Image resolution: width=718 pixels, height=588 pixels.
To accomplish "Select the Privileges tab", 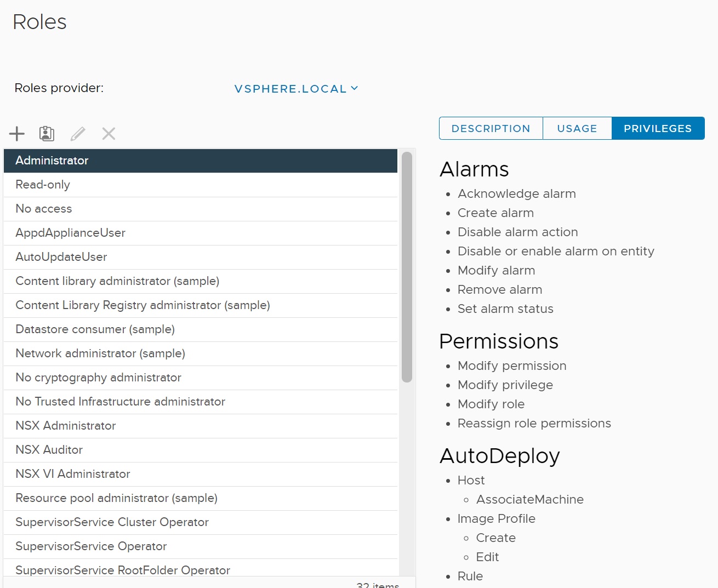I will (658, 128).
